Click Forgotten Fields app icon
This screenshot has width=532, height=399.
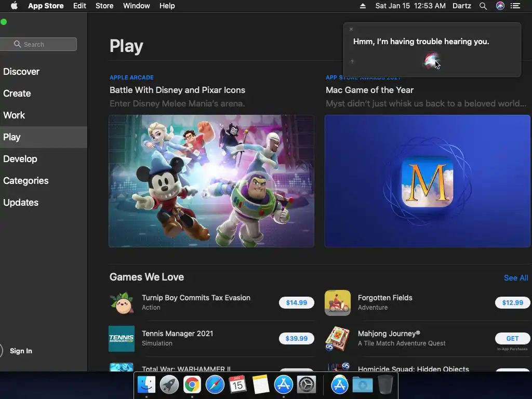point(338,303)
